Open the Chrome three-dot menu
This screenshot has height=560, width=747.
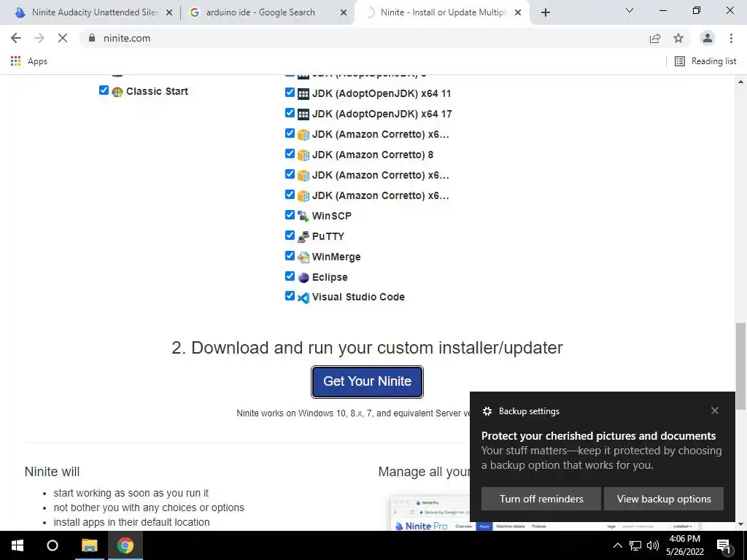click(731, 38)
